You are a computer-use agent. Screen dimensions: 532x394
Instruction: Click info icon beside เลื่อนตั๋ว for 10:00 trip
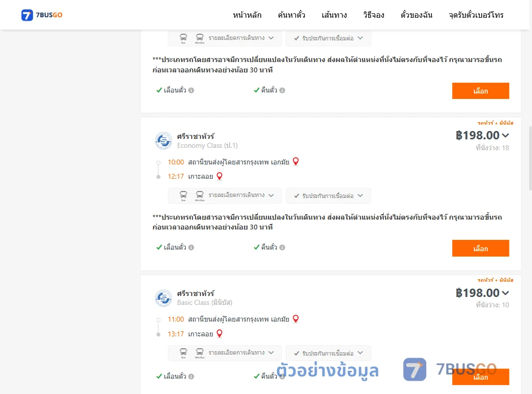pyautogui.click(x=191, y=247)
